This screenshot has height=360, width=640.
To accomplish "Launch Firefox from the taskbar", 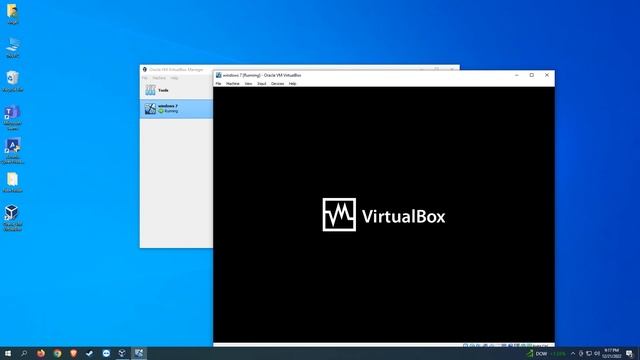I will point(41,353).
